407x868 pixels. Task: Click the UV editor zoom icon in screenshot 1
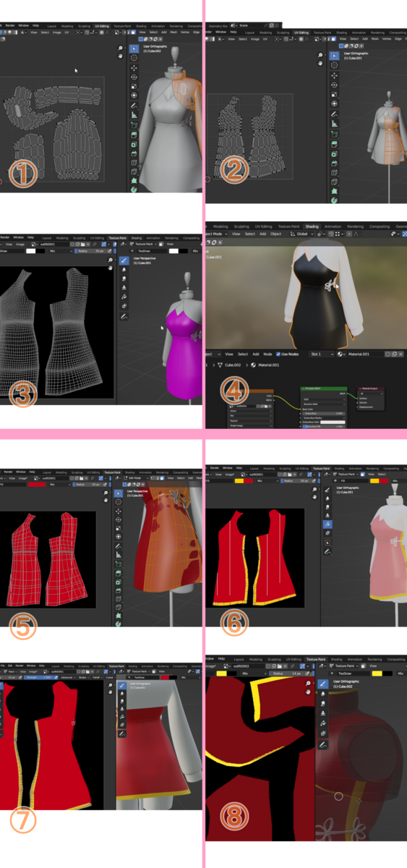click(x=120, y=48)
